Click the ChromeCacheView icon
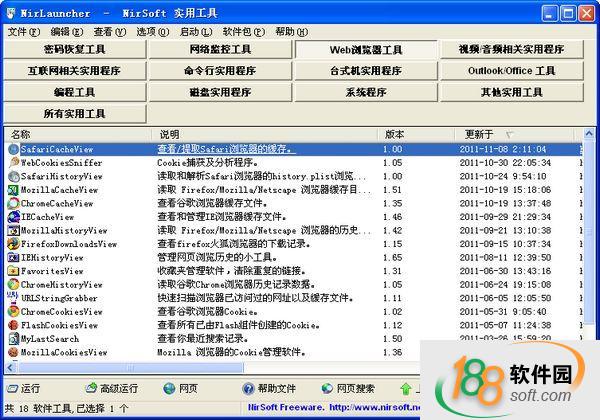The image size is (600, 420). click(13, 203)
